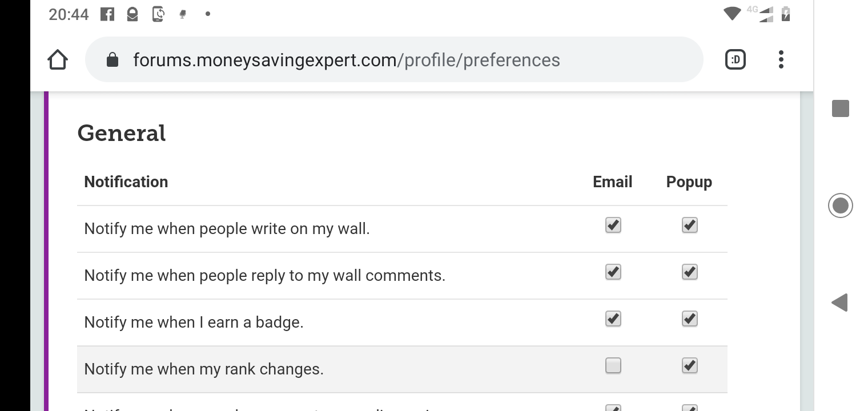Tap the Android home circle button
The image size is (868, 411).
841,205
